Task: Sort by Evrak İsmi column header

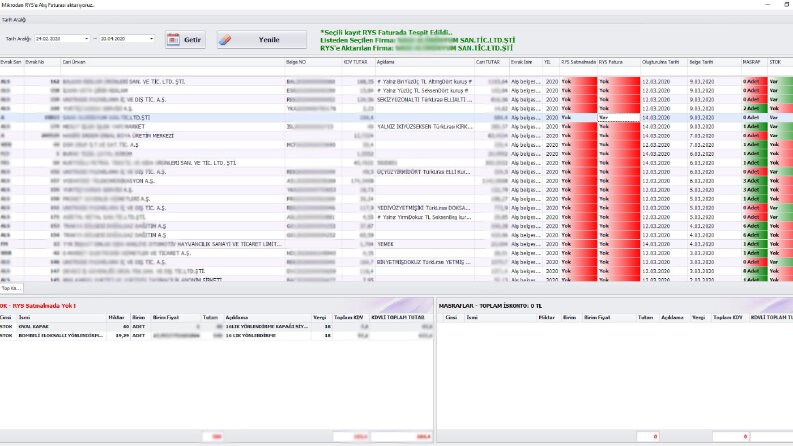Action: 525,62
